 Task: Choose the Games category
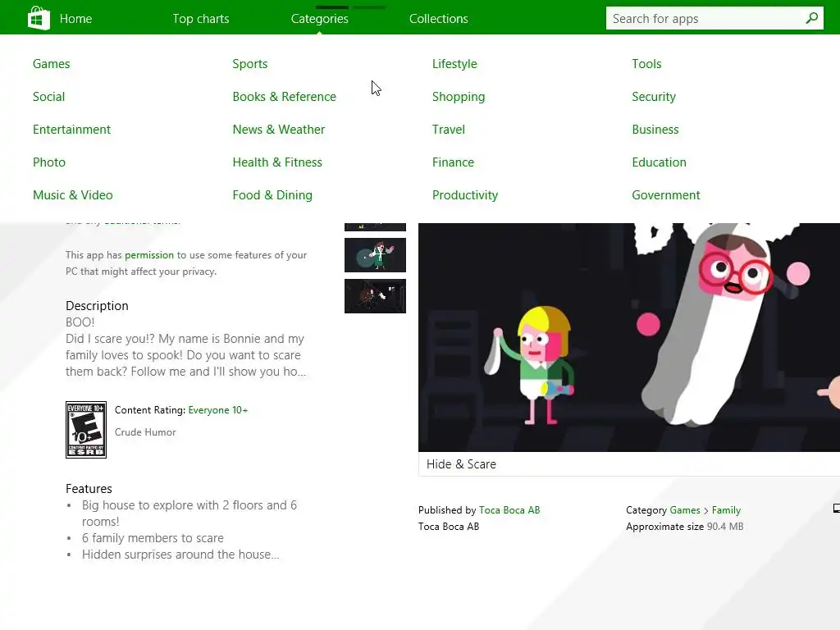click(52, 64)
